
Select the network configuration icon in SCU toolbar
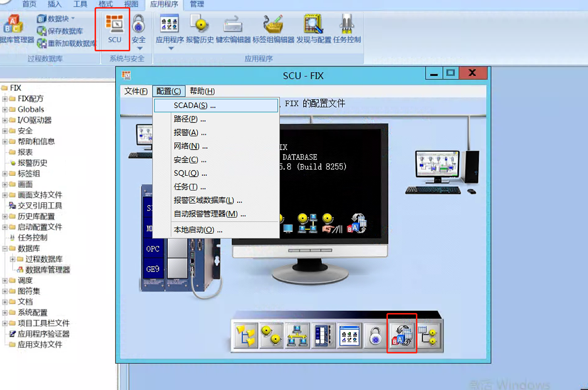(x=297, y=335)
